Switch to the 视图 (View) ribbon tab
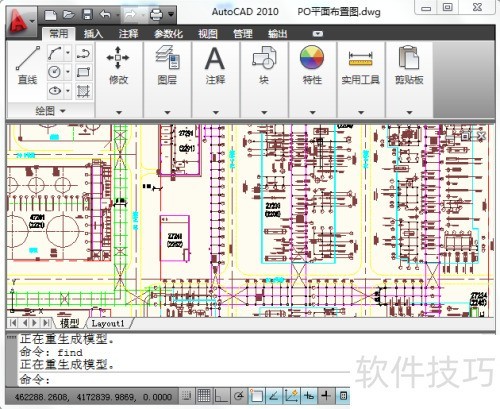Screen dimensions: 500x409 pyautogui.click(x=208, y=34)
